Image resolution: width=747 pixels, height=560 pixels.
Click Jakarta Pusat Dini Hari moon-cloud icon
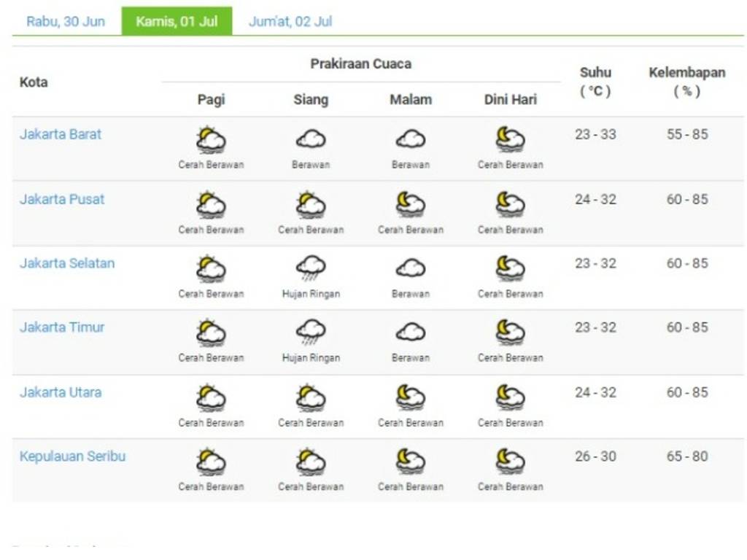click(510, 205)
